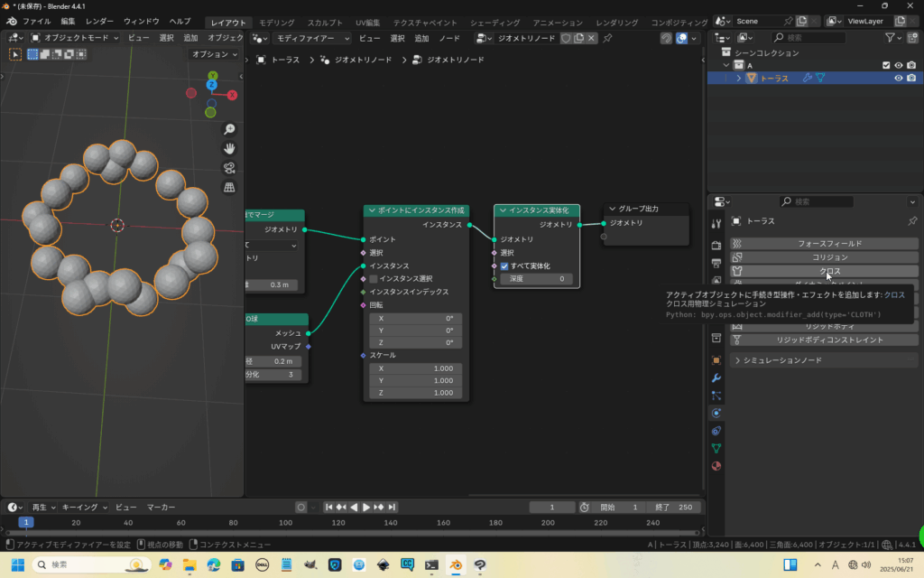The height and width of the screenshot is (578, 924).
Task: Select the tweak select tool icon
Action: tap(15, 54)
